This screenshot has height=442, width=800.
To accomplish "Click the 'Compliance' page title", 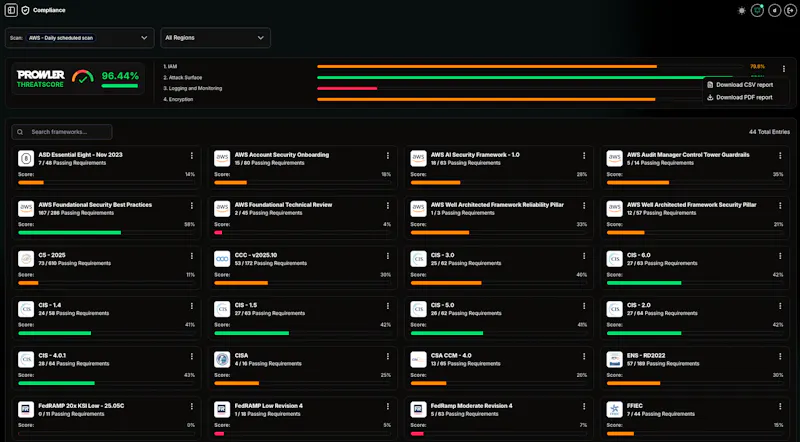I will click(x=49, y=10).
